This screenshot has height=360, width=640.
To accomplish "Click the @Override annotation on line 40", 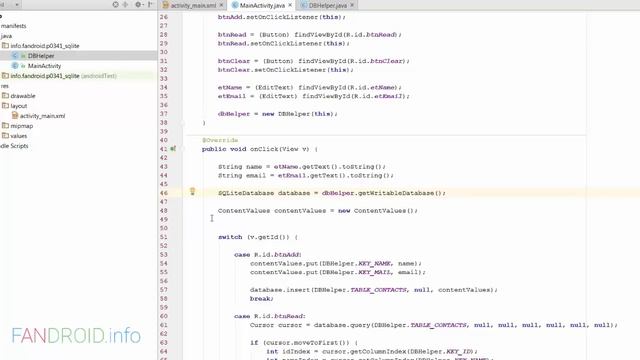I will coord(220,140).
